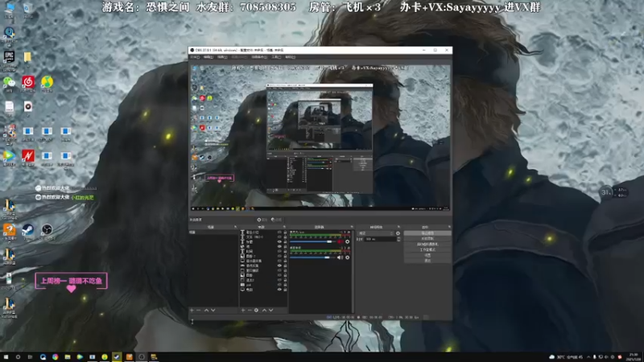The height and width of the screenshot is (362, 644).
Task: Mute the second mixer channel speaker
Action: (x=340, y=257)
